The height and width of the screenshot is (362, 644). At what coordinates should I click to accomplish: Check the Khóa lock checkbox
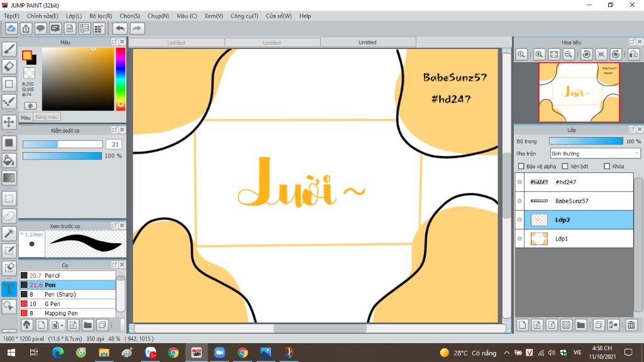(x=607, y=167)
